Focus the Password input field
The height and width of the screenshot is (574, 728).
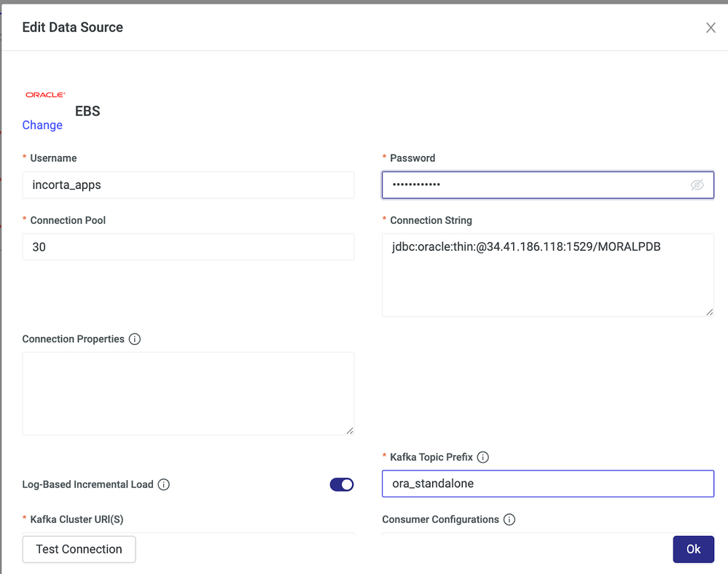pyautogui.click(x=547, y=185)
